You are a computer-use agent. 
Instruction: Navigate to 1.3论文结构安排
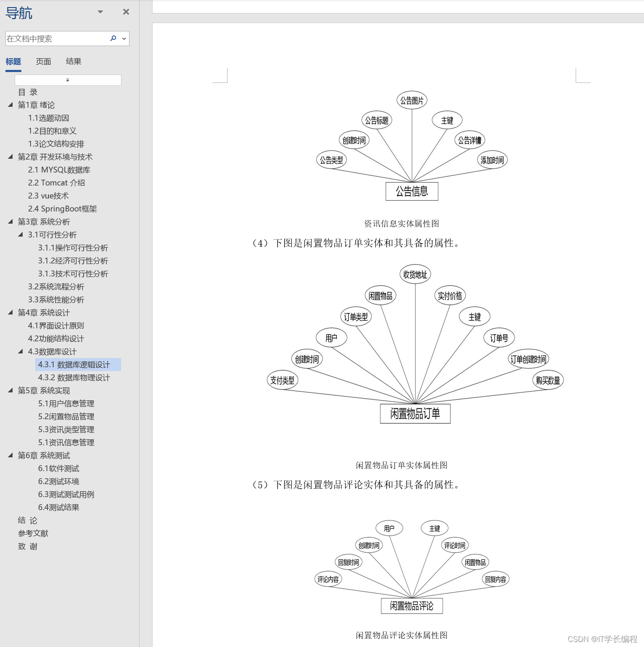pyautogui.click(x=56, y=144)
